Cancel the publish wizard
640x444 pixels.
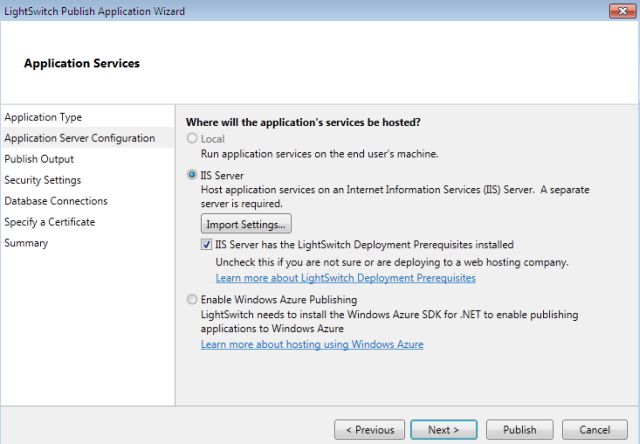tap(594, 430)
